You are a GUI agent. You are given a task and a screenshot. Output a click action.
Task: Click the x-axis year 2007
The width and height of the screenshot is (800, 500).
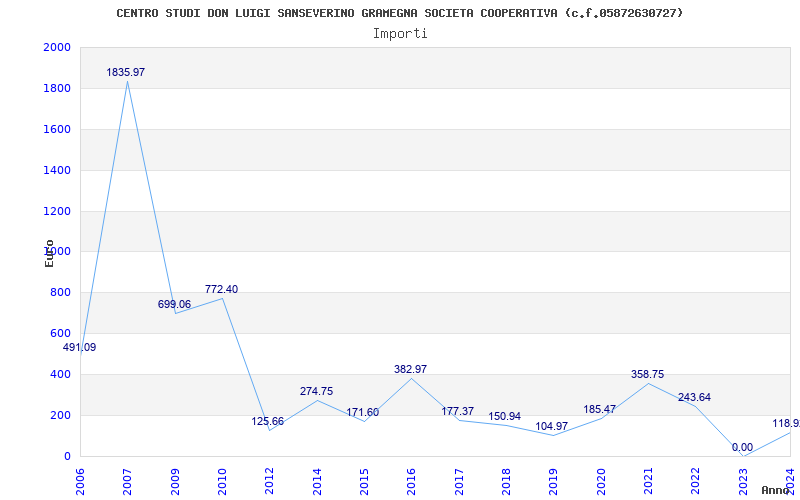128,481
